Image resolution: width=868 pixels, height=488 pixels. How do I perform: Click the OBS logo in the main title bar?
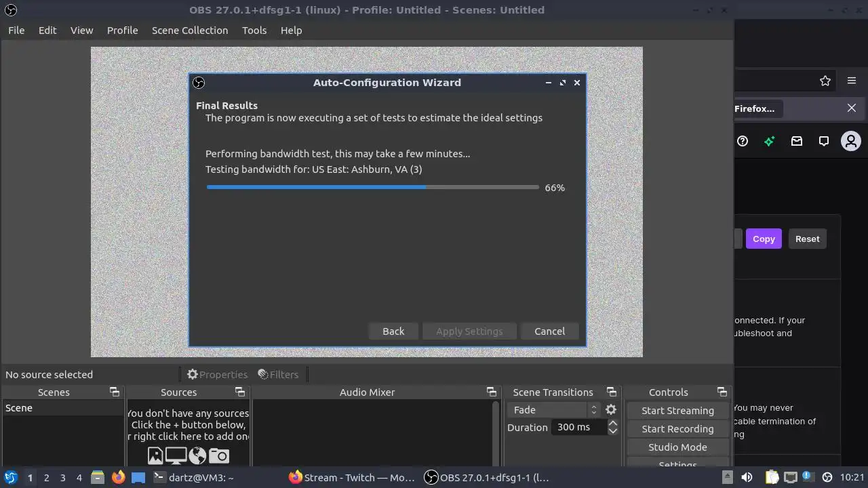10,10
